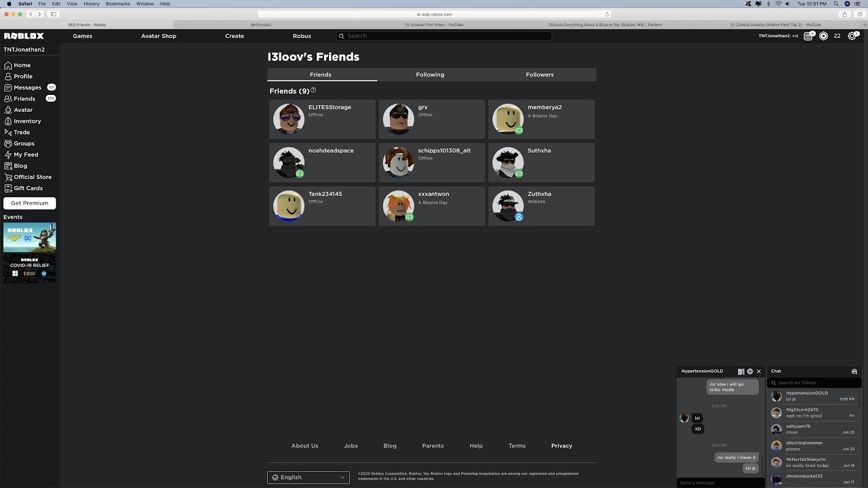The height and width of the screenshot is (488, 868).
Task: Click the create chat group icon
Action: coord(854,371)
